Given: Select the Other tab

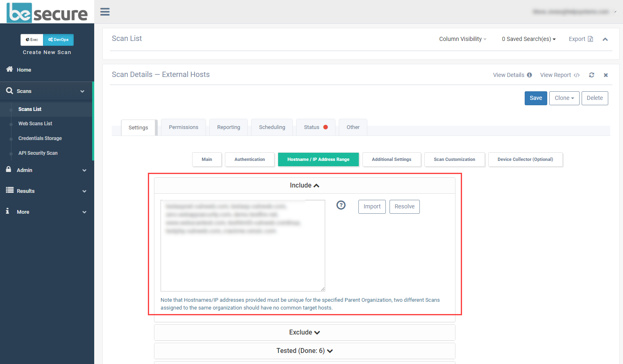Looking at the screenshot, I should coord(353,127).
